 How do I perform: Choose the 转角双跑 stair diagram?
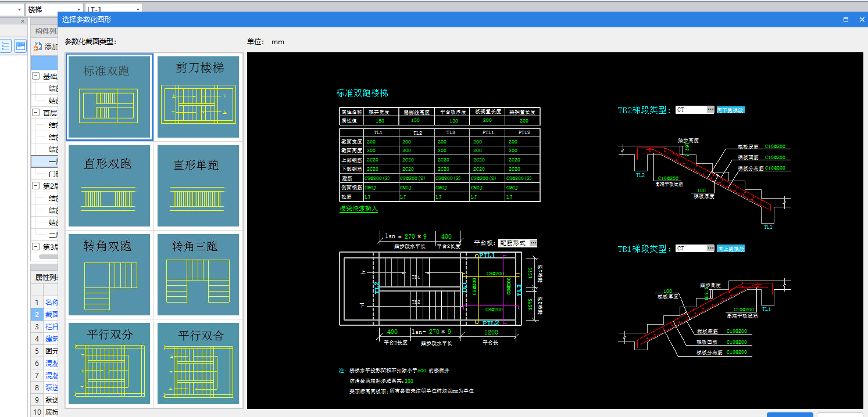tap(109, 275)
